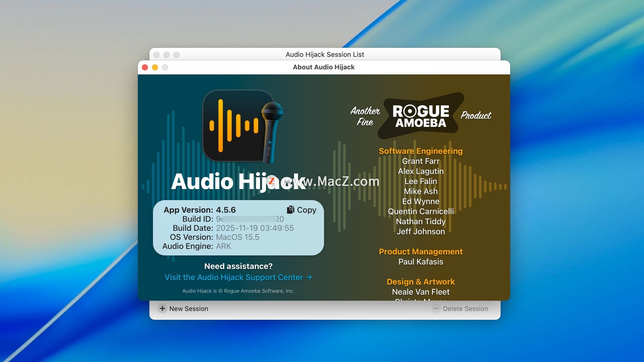
Task: Click the arrow after Support Center link
Action: (309, 277)
